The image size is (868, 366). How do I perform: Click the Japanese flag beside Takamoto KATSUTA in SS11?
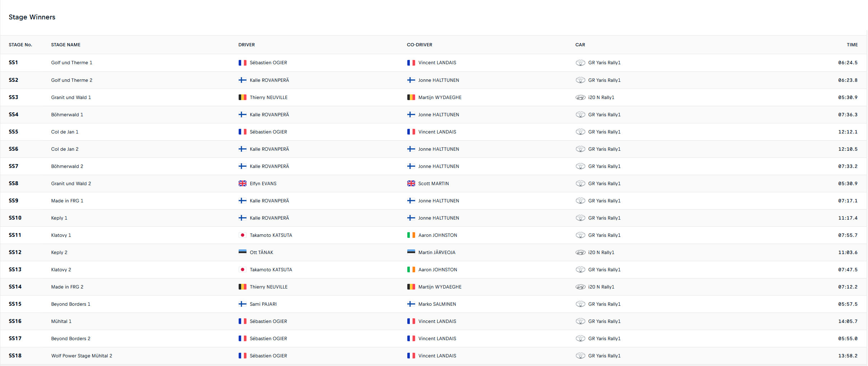pos(242,235)
